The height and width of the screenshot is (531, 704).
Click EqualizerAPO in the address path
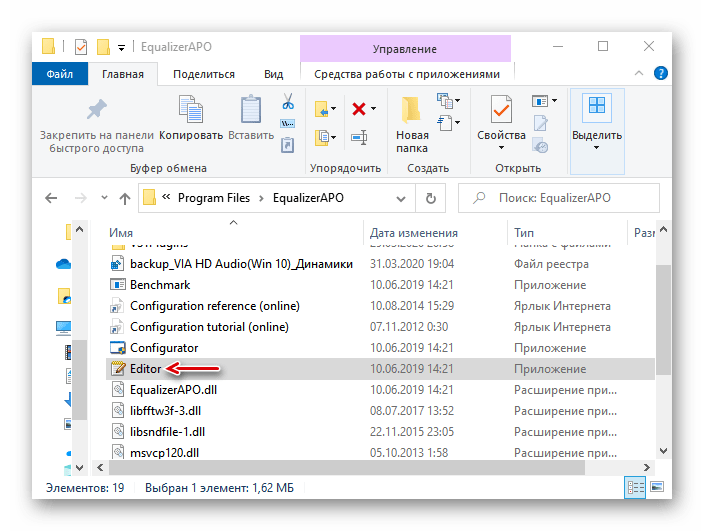(308, 198)
